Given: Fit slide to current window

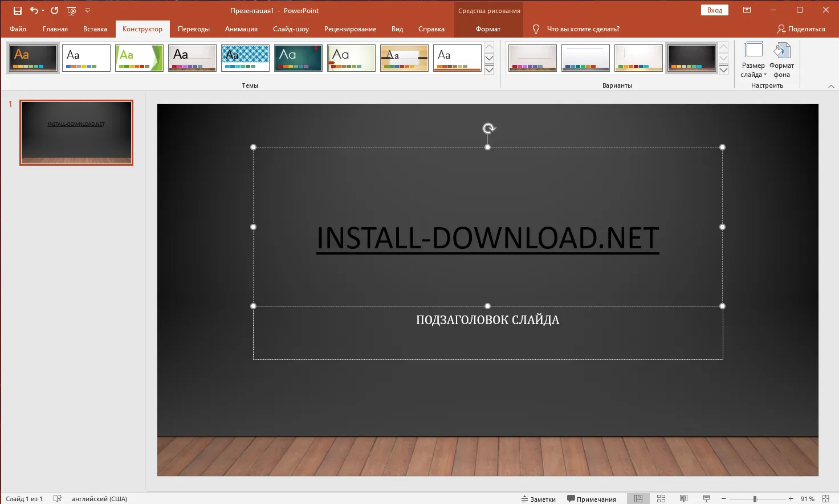Looking at the screenshot, I should pos(826,499).
